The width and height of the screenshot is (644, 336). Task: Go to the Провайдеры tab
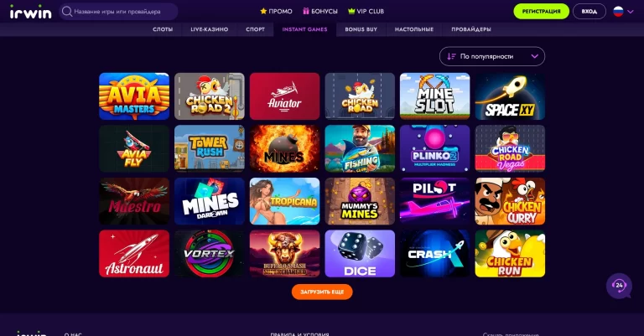471,29
